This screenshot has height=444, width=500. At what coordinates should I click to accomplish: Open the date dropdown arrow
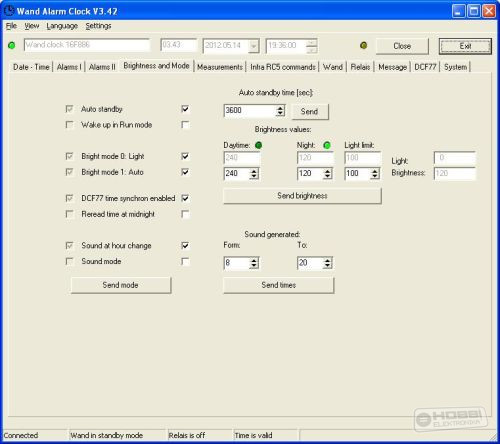(254, 46)
